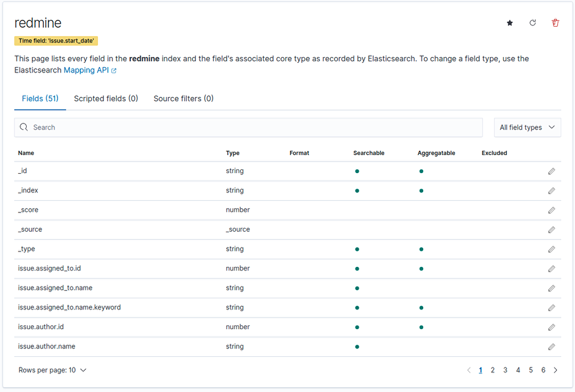
Task: Switch to Scripted fields (0) tab
Action: 106,99
